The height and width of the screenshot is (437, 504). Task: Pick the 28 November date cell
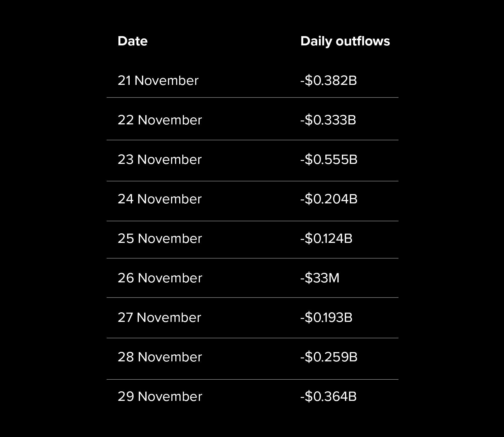pos(160,357)
